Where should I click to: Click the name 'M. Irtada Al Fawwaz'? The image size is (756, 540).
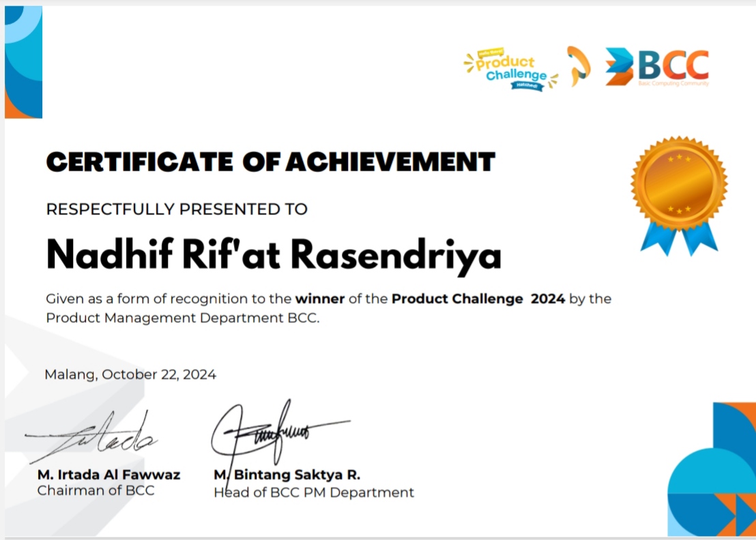(x=109, y=475)
